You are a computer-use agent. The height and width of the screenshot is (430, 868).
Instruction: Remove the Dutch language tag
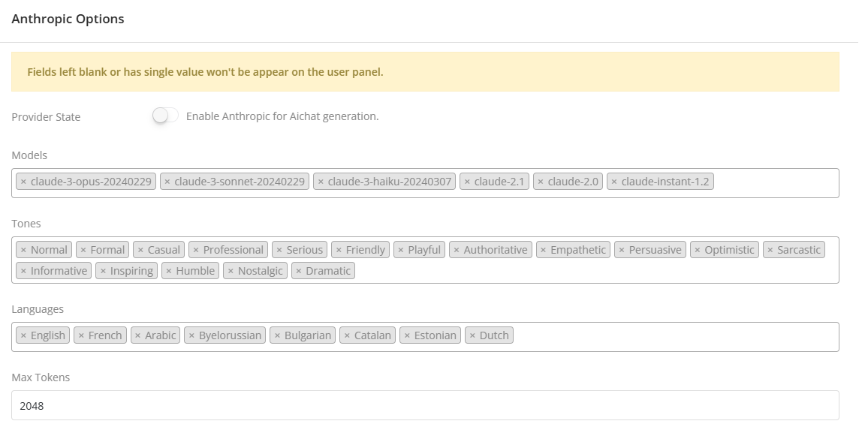[472, 335]
